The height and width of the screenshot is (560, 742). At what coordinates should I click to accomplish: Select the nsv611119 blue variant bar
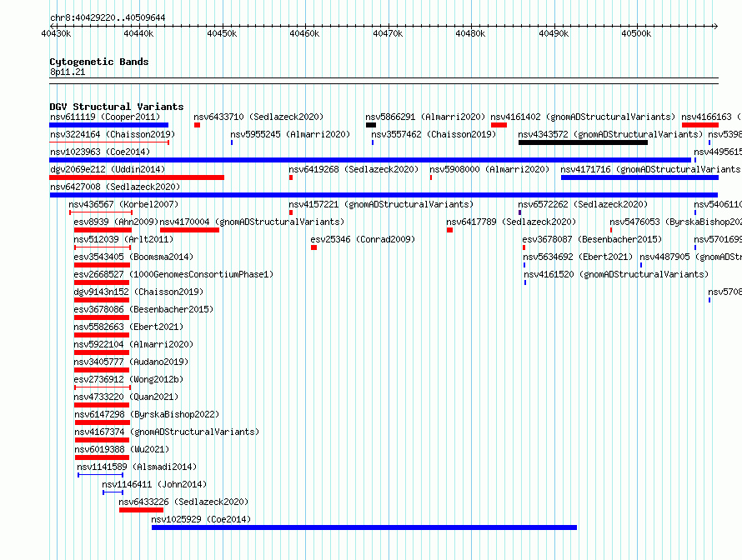pos(109,125)
